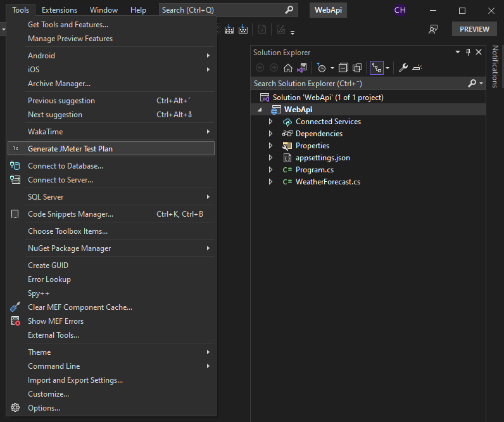Expand the Dependencies node

point(270,134)
